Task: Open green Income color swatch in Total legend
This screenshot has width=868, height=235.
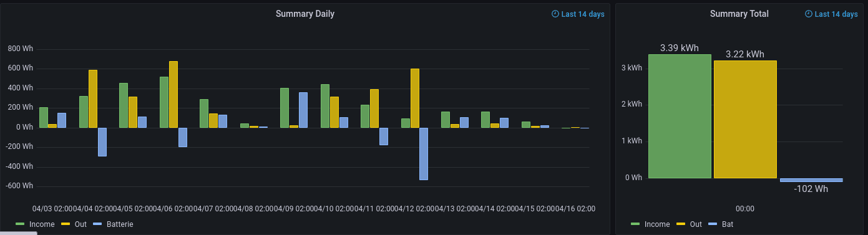Action: [x=635, y=224]
